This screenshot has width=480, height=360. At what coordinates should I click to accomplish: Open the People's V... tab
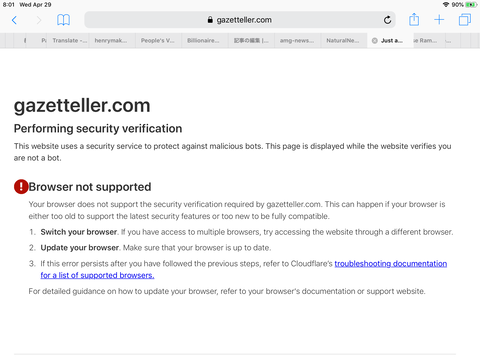coord(158,41)
